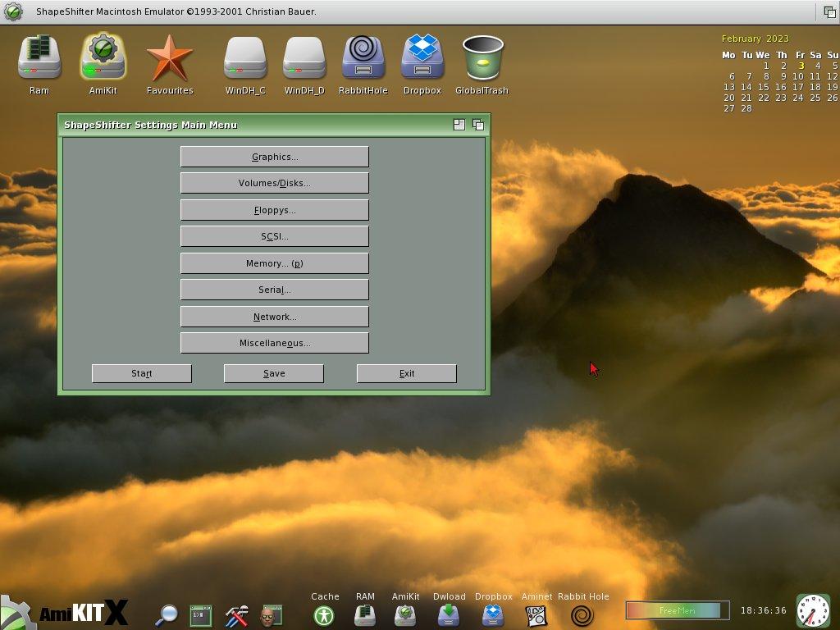Image resolution: width=840 pixels, height=630 pixels.
Task: Click the Save button
Action: point(274,373)
